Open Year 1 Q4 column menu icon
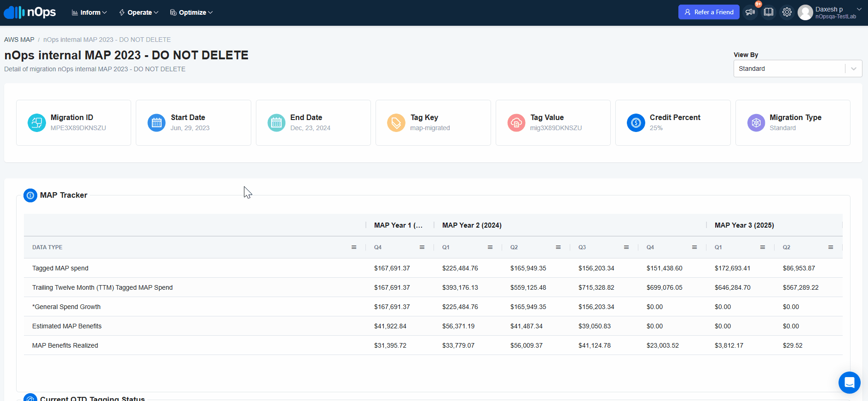 click(422, 247)
